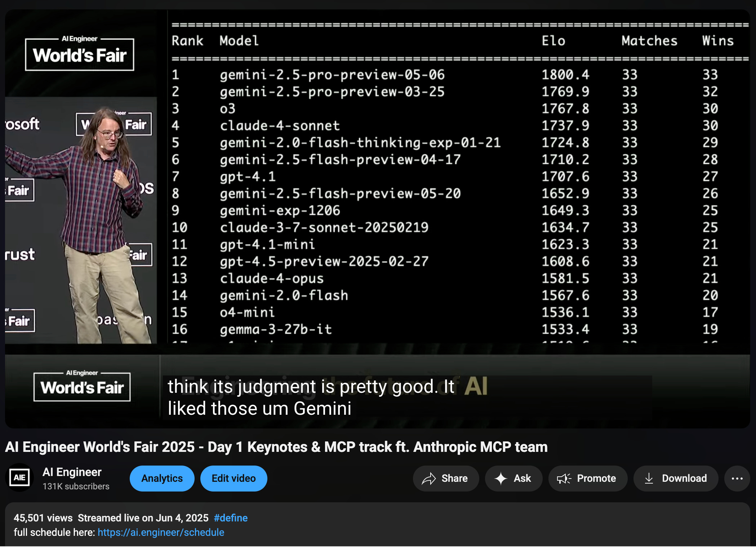Open the #define hashtag link
The height and width of the screenshot is (547, 756).
pyautogui.click(x=231, y=518)
